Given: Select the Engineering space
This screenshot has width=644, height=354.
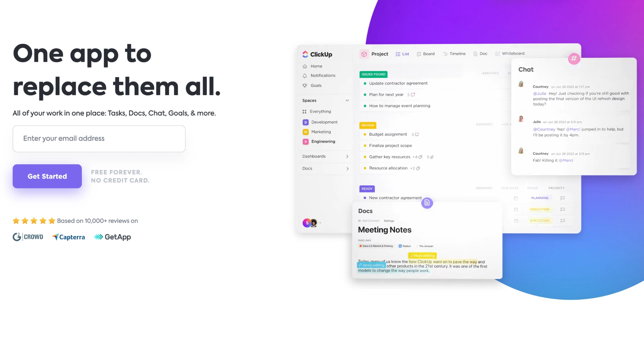Looking at the screenshot, I should [323, 141].
